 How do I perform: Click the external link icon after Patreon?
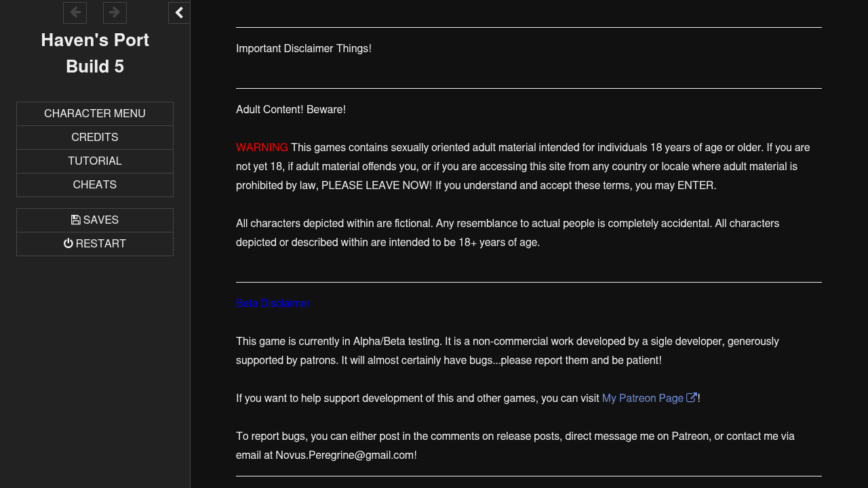(692, 398)
